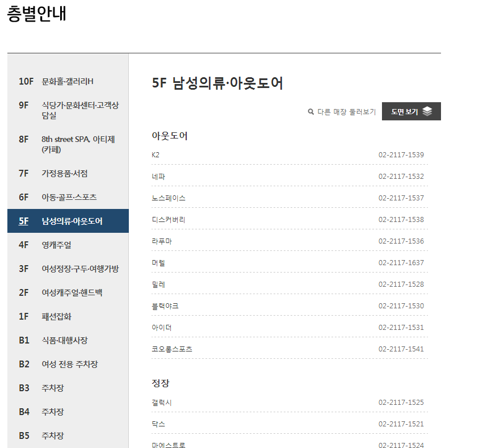Click the 네파 store name
The width and height of the screenshot is (504, 448).
[x=158, y=176]
